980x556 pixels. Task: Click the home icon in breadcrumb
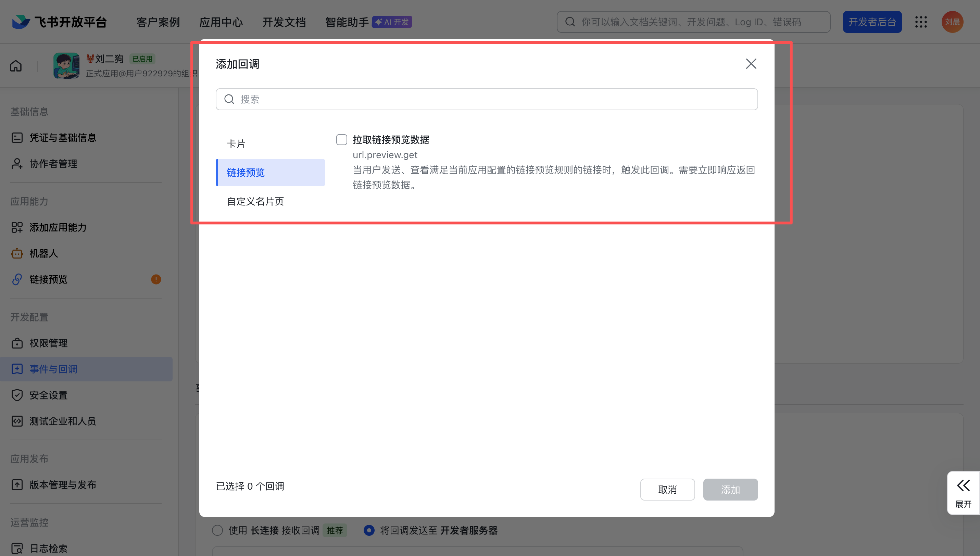click(16, 66)
